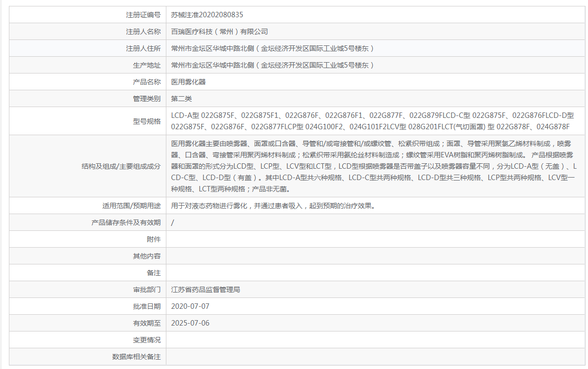
Task: Click the 附件 label
Action: coord(154,239)
